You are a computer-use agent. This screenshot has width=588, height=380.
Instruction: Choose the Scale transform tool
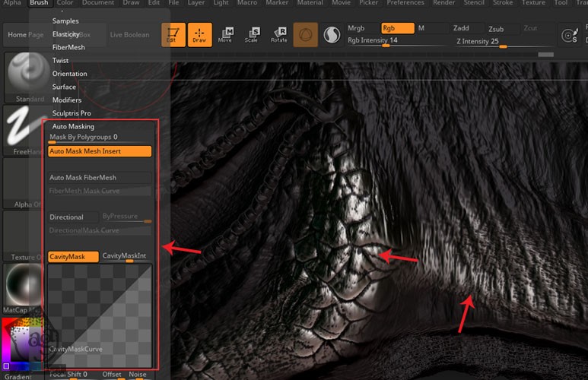251,34
